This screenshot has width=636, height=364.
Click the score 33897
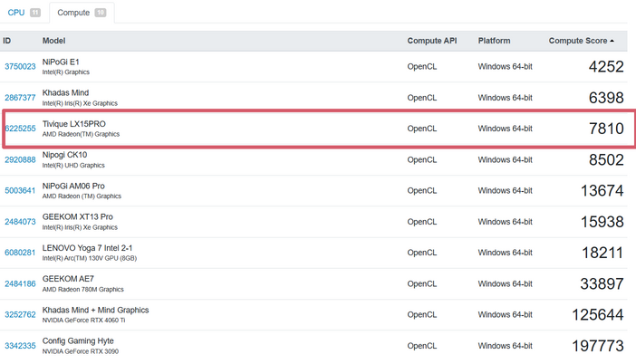602,283
